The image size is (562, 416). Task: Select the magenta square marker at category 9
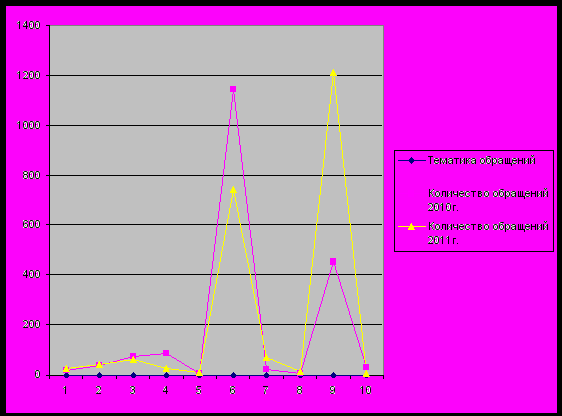tap(333, 262)
